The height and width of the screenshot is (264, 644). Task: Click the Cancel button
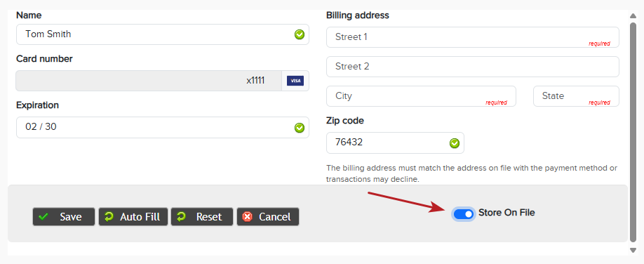pyautogui.click(x=268, y=217)
